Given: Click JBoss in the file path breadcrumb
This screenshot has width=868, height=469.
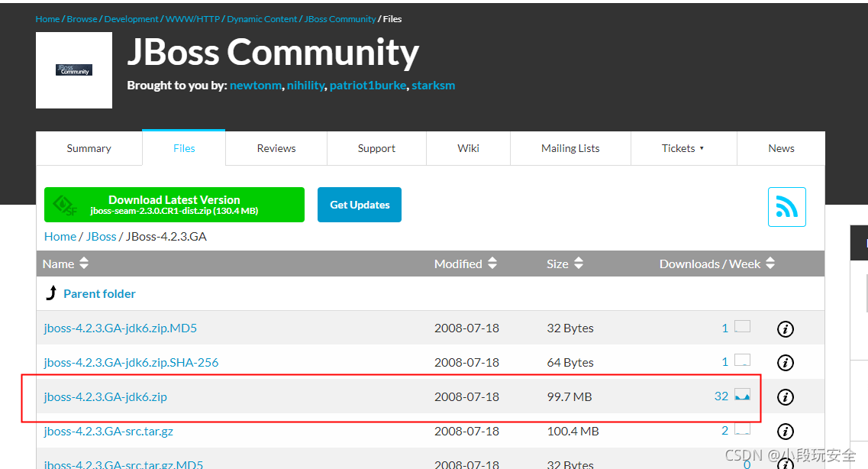Looking at the screenshot, I should [102, 237].
